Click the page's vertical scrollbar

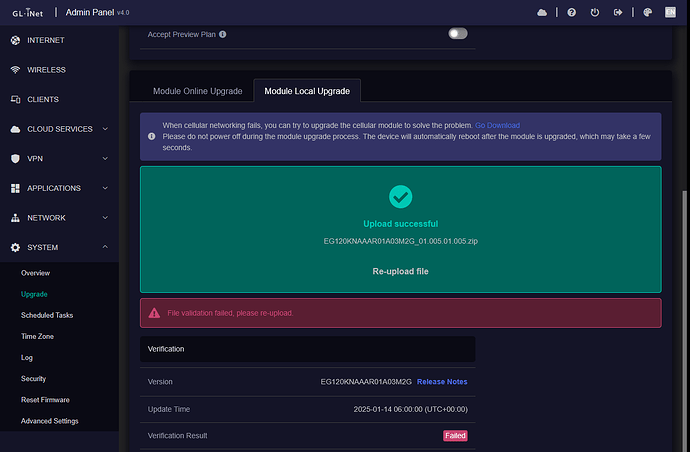coord(685,300)
